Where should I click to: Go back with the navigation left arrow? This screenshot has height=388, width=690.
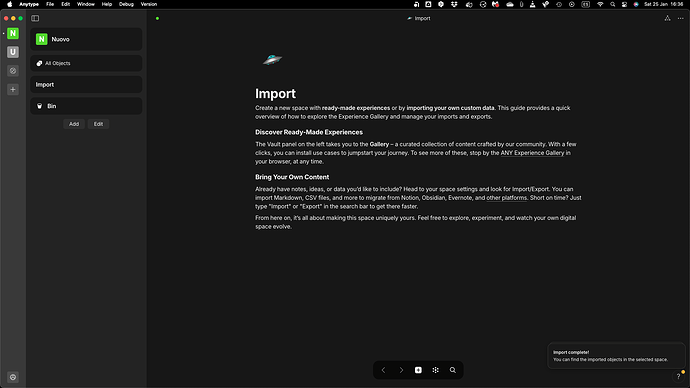[x=383, y=370]
